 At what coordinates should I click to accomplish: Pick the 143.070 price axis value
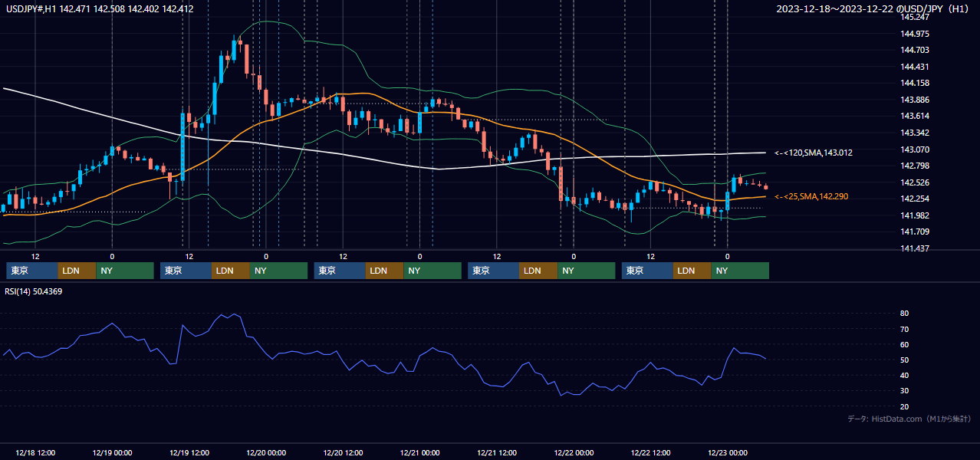915,149
